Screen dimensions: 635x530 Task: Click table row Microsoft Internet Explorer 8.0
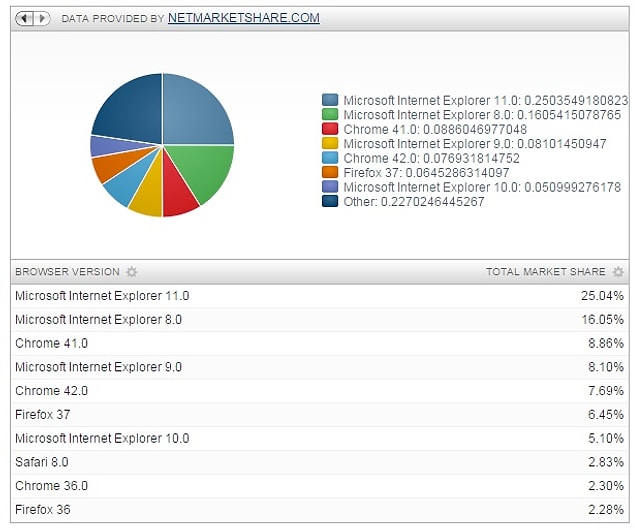point(320,319)
